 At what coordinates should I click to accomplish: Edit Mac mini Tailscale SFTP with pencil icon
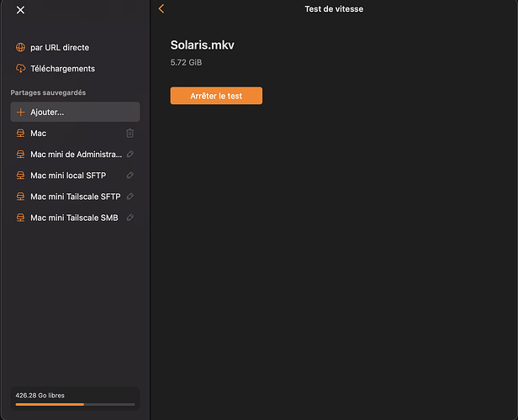point(130,197)
